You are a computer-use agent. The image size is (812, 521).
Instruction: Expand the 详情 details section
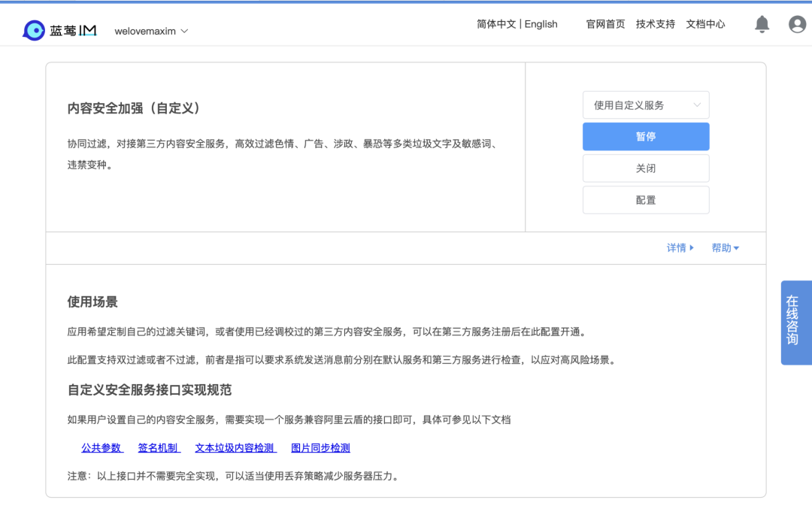680,247
